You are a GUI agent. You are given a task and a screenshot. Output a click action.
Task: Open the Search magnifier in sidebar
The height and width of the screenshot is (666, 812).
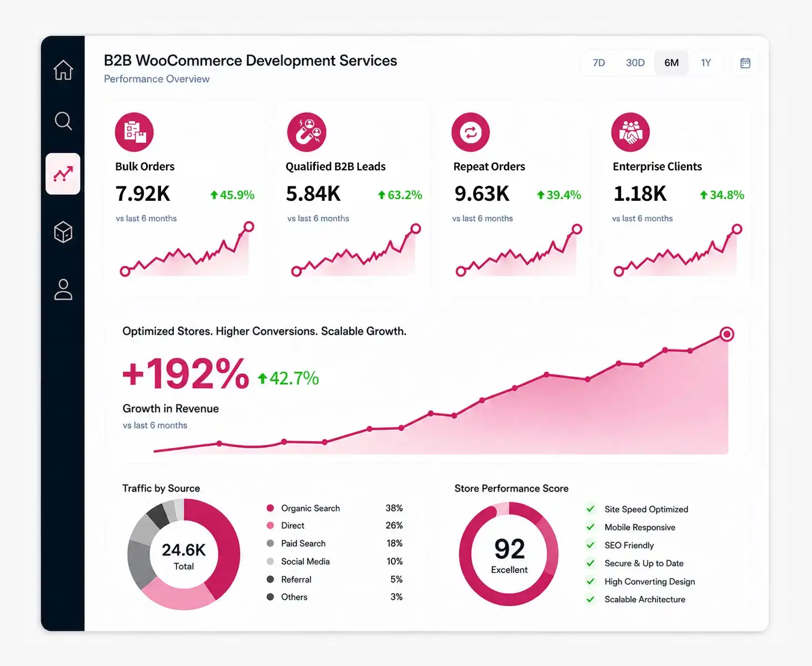tap(63, 121)
